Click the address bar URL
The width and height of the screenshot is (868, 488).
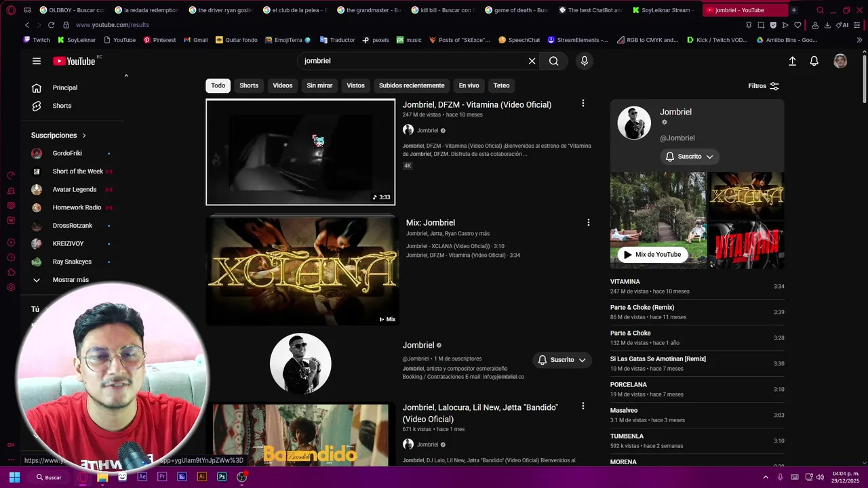point(113,25)
